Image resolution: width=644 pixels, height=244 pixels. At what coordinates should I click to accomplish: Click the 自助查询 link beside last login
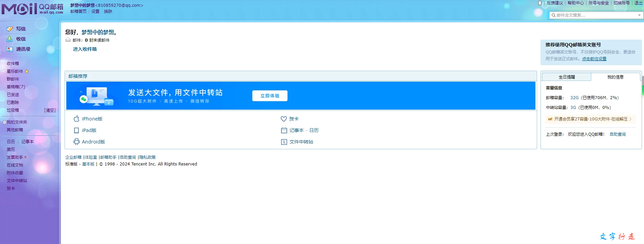click(618, 134)
